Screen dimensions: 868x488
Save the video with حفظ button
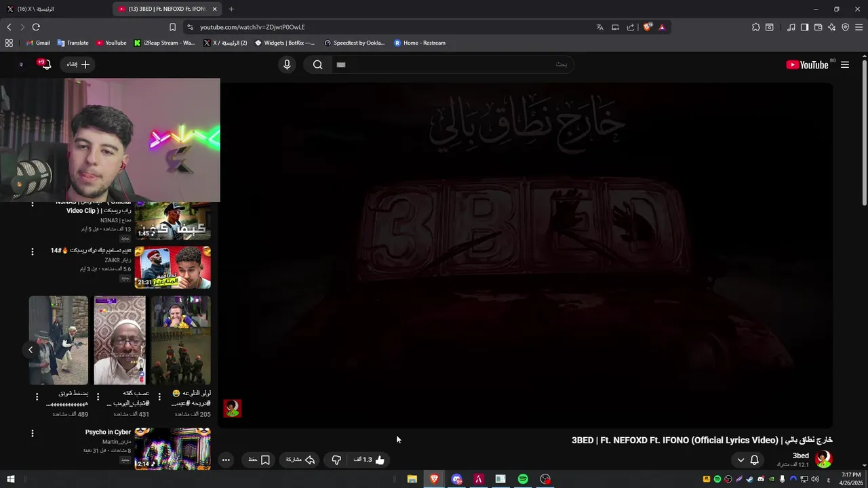(259, 460)
